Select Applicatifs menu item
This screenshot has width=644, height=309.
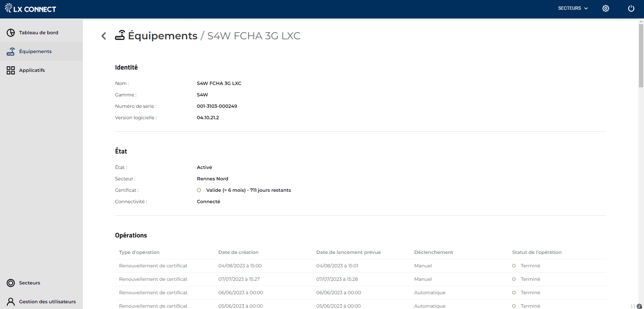32,70
